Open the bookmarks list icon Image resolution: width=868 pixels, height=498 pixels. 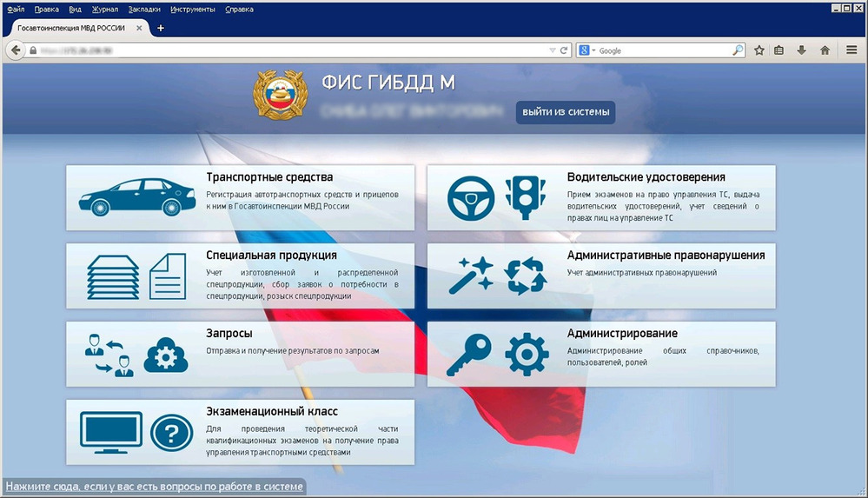click(x=779, y=50)
